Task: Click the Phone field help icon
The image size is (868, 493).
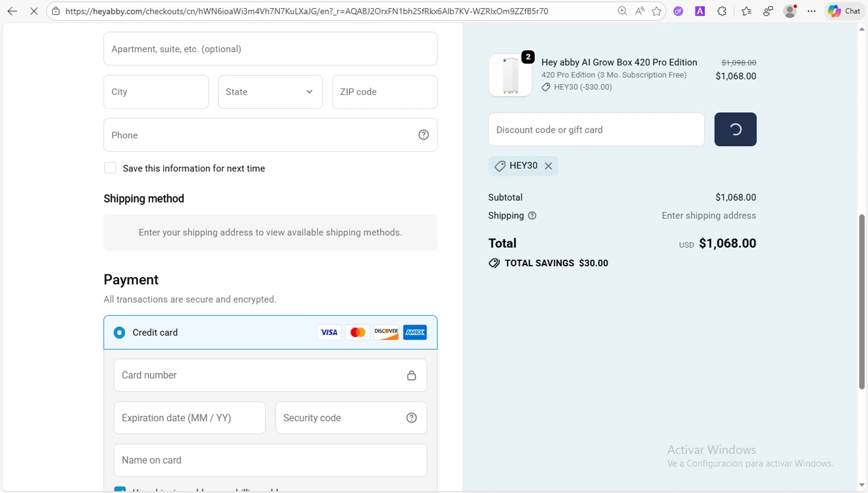Action: [x=424, y=135]
